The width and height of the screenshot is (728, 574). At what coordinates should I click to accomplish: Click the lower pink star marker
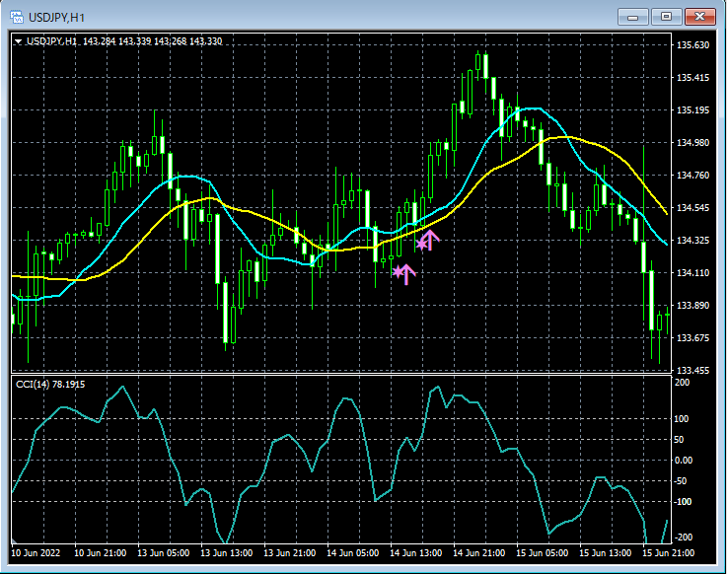coord(398,271)
